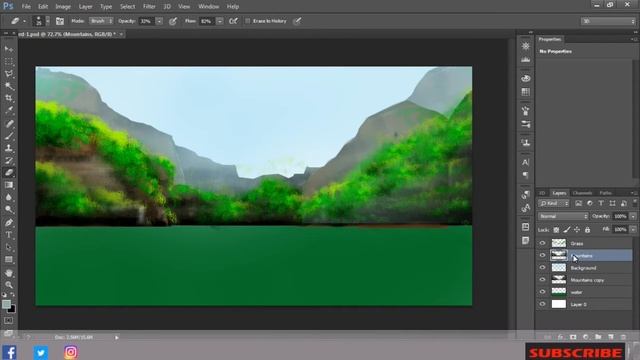
Task: Open the Paragraph panel icon
Action: pyautogui.click(x=525, y=175)
